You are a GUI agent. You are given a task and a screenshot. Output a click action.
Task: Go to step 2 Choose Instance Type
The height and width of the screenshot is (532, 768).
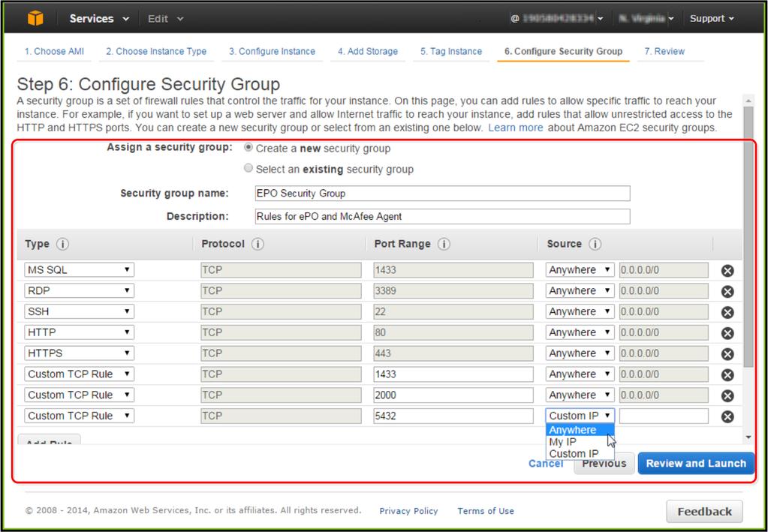(156, 51)
